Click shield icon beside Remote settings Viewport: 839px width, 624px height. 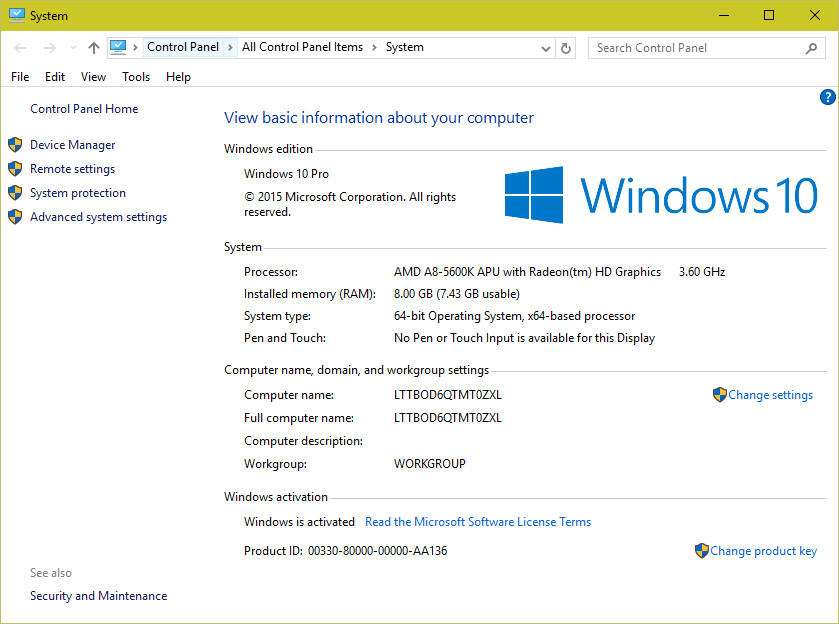coord(15,169)
